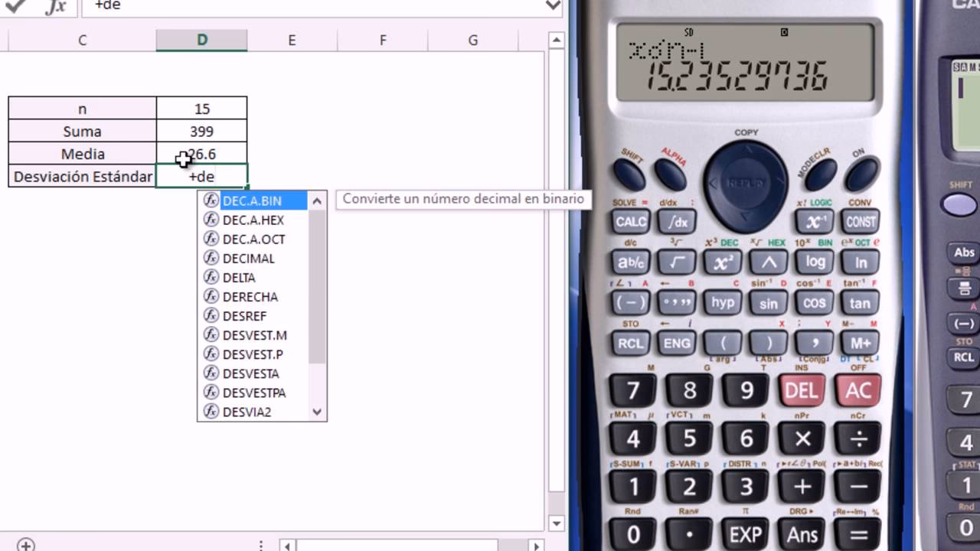Click the calculator M+ key
This screenshot has width=980, height=551.
(x=860, y=343)
